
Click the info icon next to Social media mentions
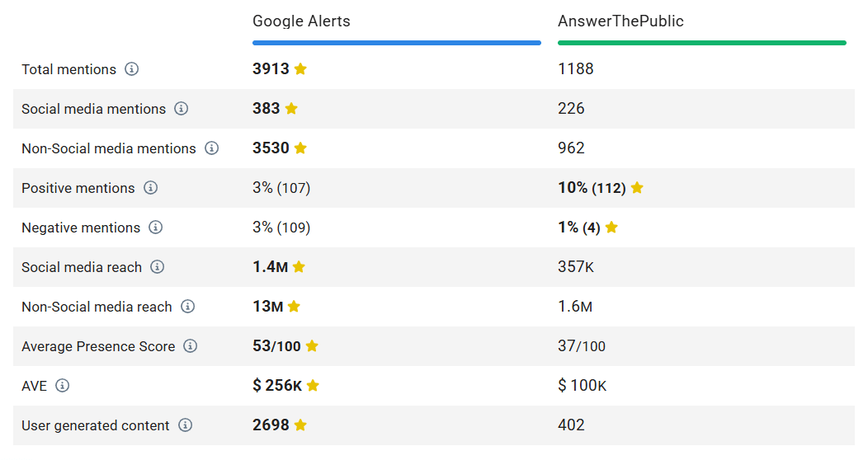(181, 109)
